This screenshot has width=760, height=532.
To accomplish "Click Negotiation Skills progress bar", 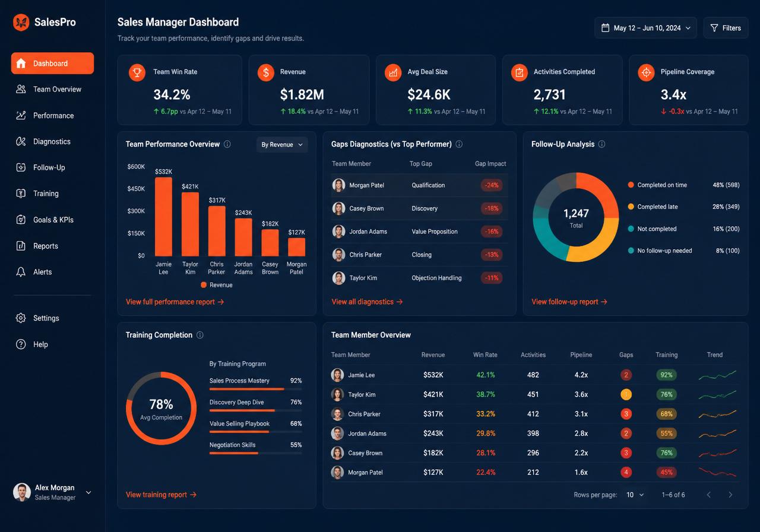I will [x=255, y=453].
